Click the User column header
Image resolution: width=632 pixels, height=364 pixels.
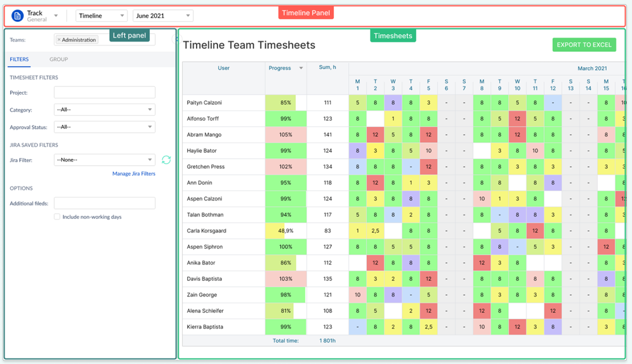[224, 68]
